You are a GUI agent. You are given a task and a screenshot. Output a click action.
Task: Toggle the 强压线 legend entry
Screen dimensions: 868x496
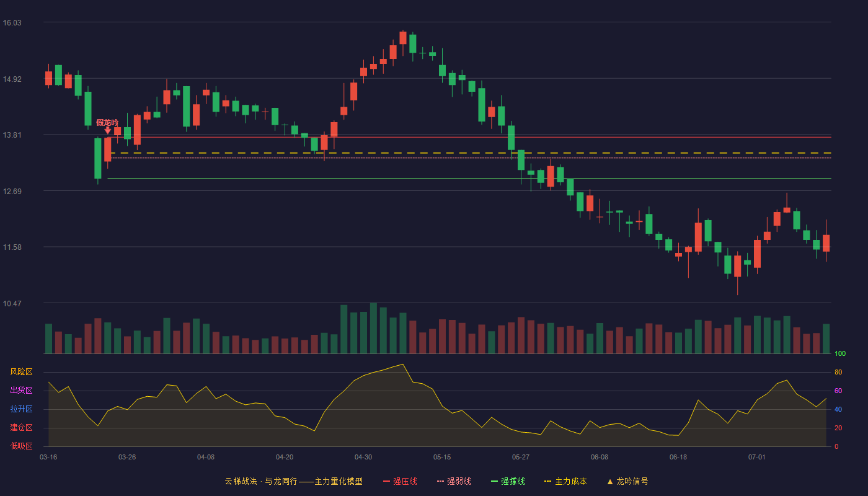coord(400,481)
